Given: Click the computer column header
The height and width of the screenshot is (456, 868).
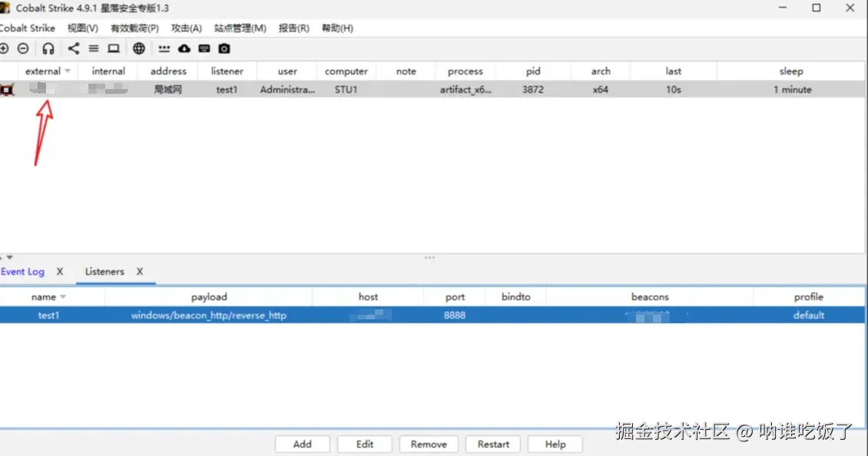Looking at the screenshot, I should 346,71.
